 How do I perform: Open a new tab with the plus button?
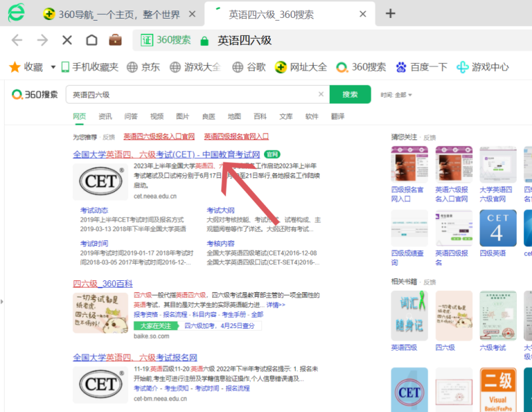[390, 13]
